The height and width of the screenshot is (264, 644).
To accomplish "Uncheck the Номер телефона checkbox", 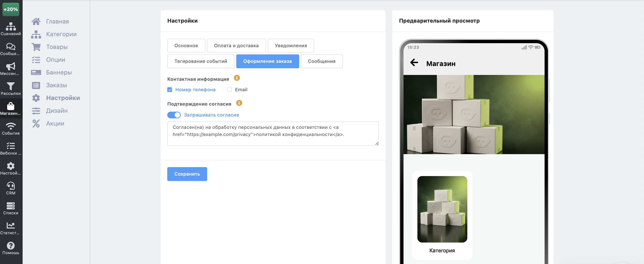I will coord(170,90).
